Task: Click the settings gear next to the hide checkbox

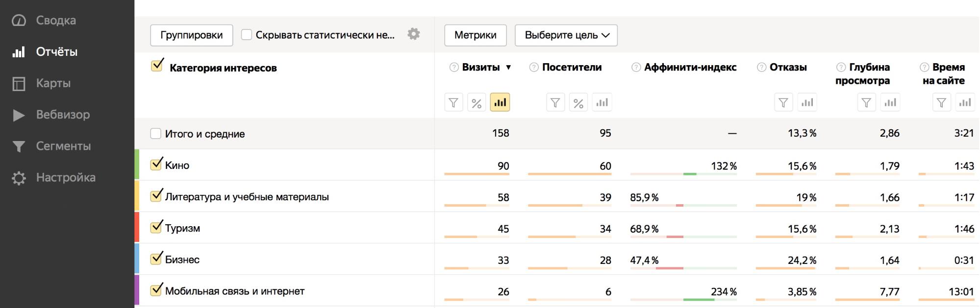Action: tap(414, 34)
